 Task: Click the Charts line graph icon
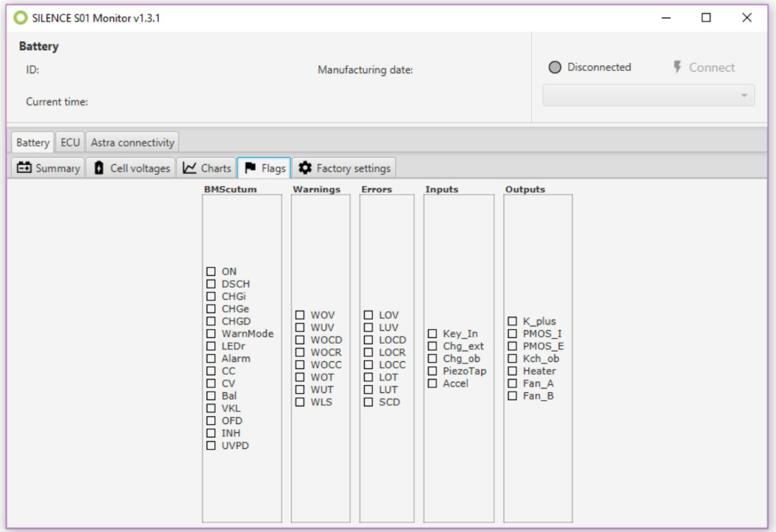pyautogui.click(x=189, y=168)
